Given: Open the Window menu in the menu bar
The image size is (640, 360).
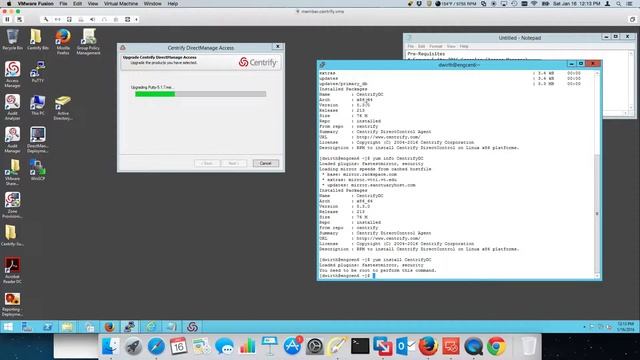Looking at the screenshot, I should 153,4.
